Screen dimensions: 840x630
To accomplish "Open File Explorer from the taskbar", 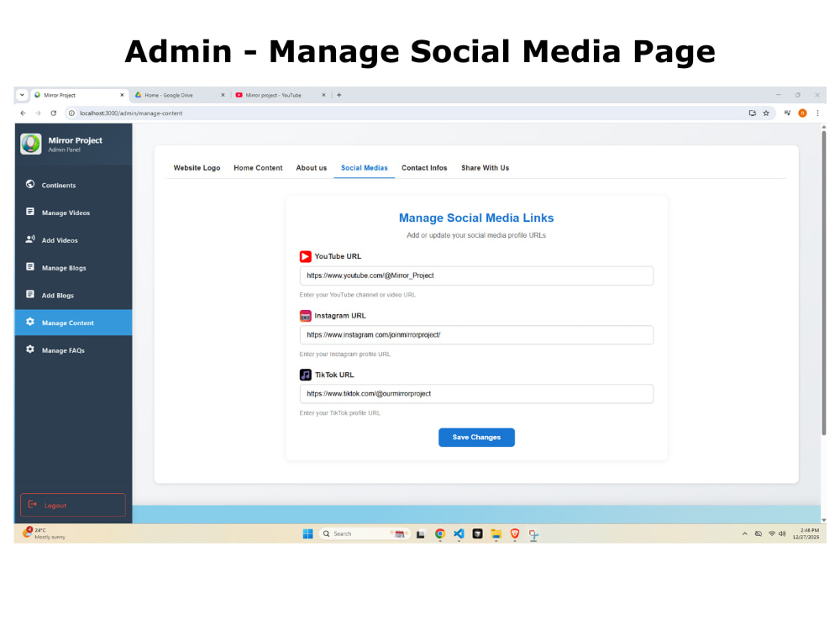I will (x=496, y=533).
